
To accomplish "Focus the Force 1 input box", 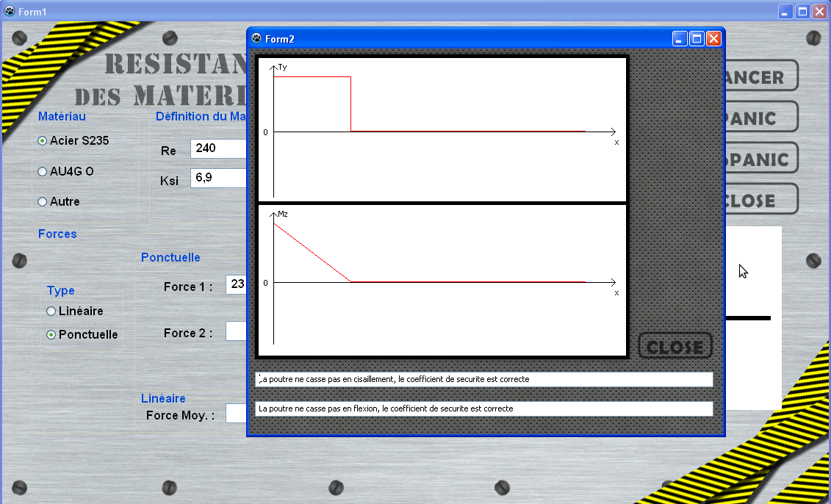I will coord(236,284).
